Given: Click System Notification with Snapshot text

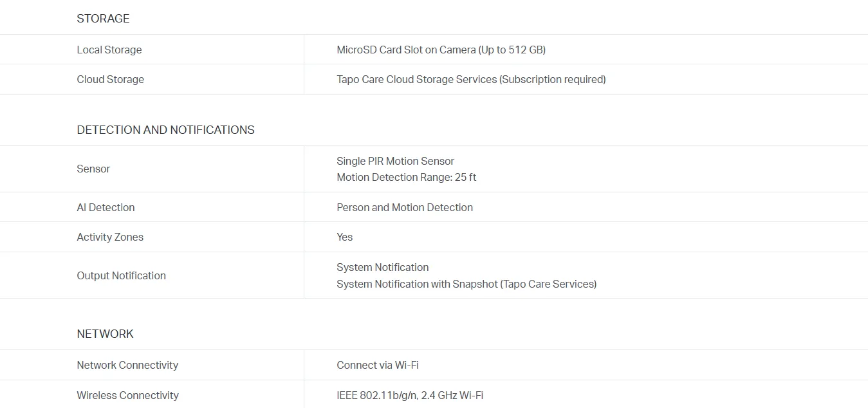Looking at the screenshot, I should [x=466, y=284].
